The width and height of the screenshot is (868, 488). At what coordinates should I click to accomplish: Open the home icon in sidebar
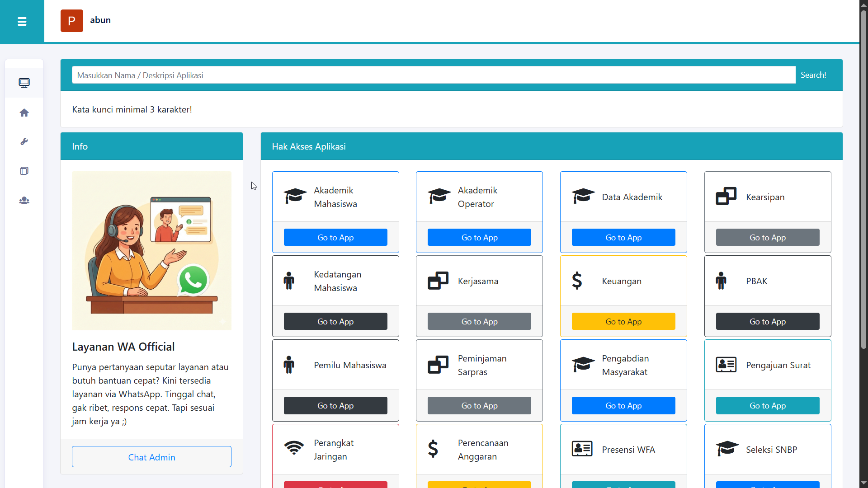(x=24, y=113)
